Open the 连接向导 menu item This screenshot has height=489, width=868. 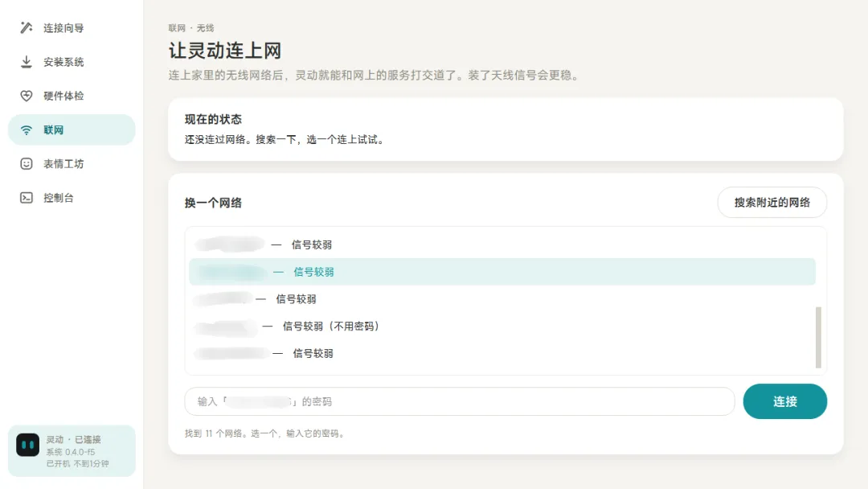(x=72, y=27)
